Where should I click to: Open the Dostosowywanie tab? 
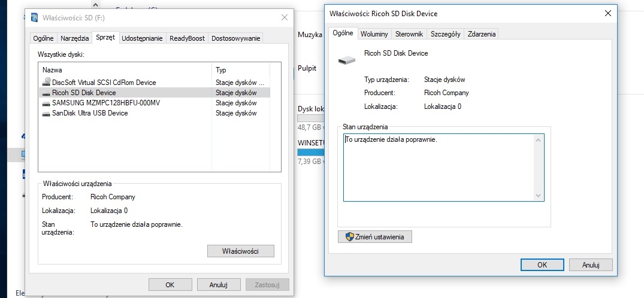(x=236, y=38)
